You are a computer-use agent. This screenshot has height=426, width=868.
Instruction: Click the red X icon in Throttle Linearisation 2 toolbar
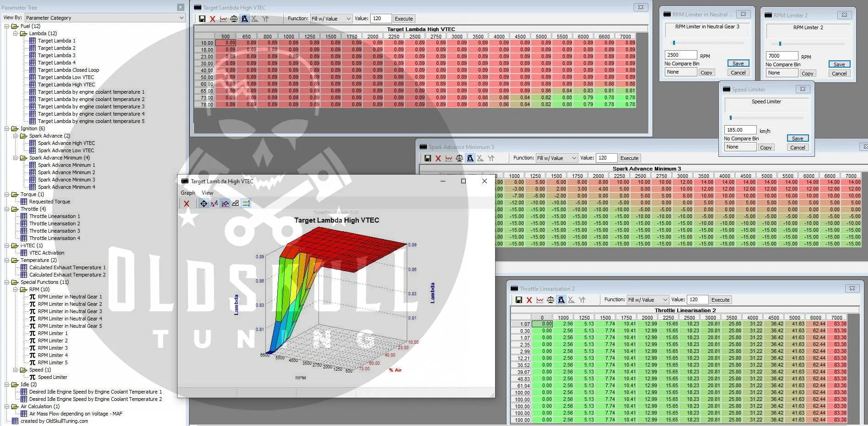click(x=529, y=300)
